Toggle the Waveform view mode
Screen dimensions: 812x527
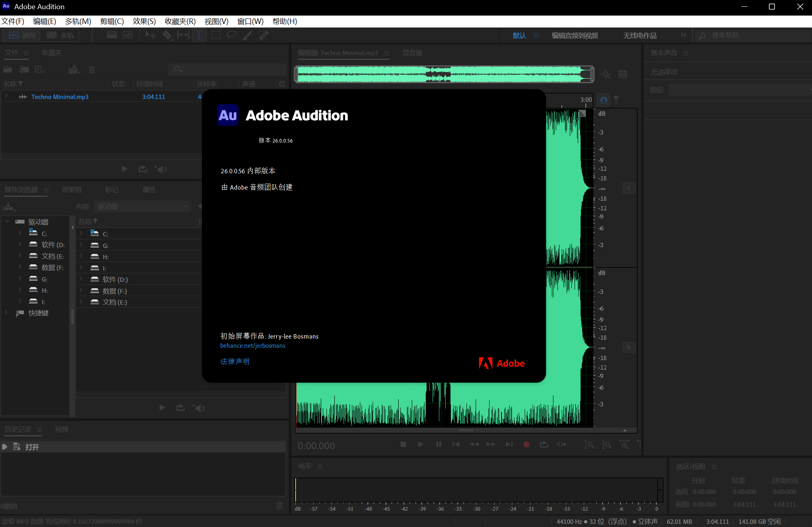point(22,35)
